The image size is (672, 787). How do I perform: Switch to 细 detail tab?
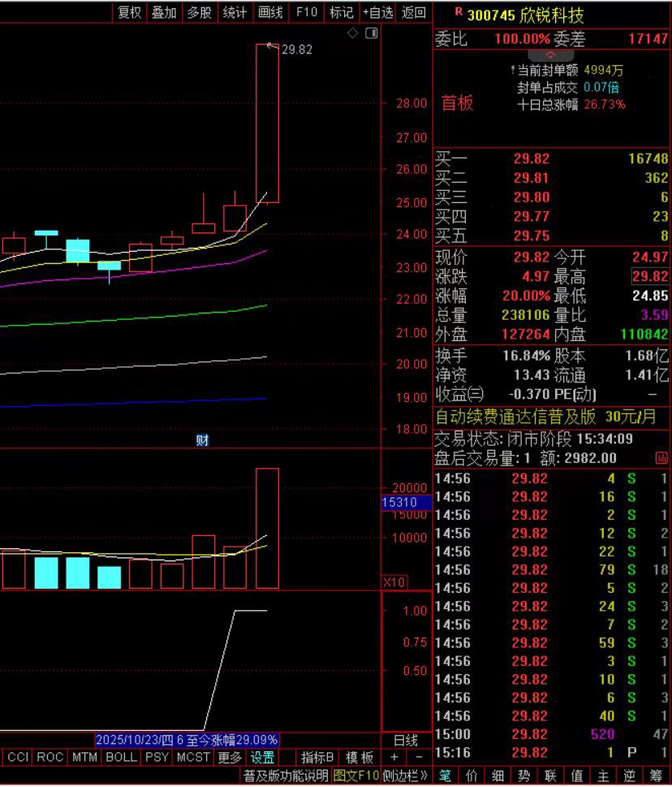click(x=498, y=776)
